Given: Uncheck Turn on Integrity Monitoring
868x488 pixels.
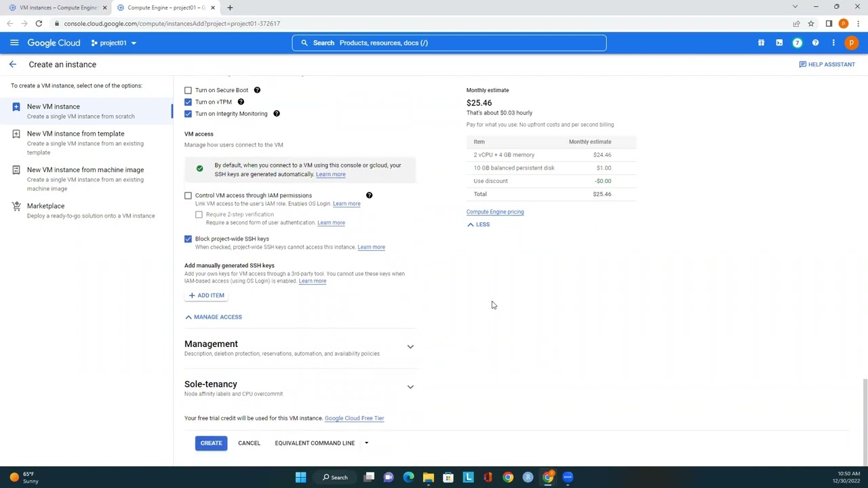Looking at the screenshot, I should click(x=189, y=114).
